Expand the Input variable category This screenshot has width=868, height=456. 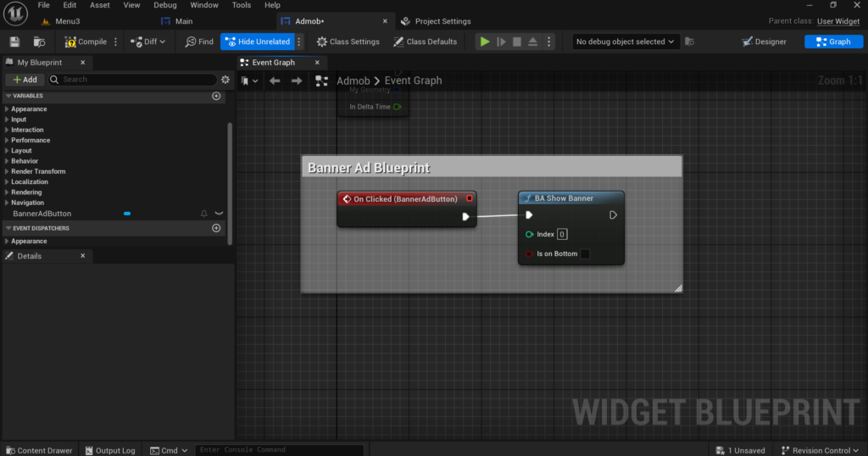7,120
